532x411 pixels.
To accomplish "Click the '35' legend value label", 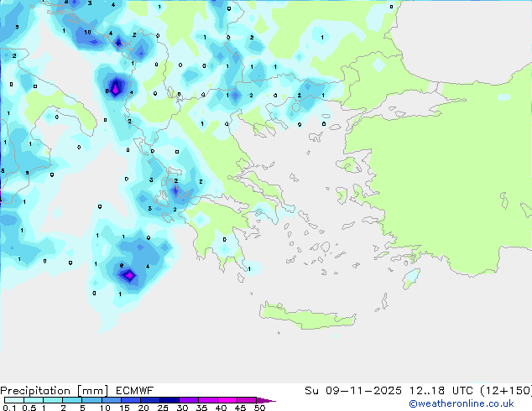I will point(201,408).
